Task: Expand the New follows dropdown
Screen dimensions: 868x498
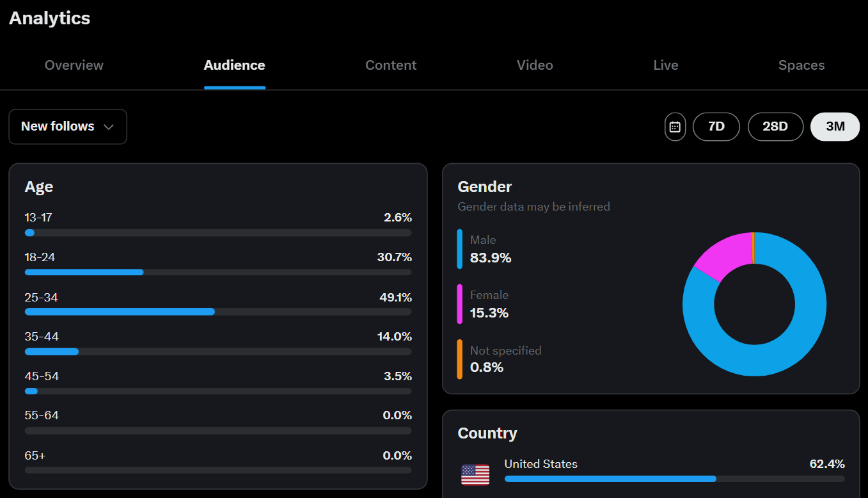Action: (x=68, y=127)
